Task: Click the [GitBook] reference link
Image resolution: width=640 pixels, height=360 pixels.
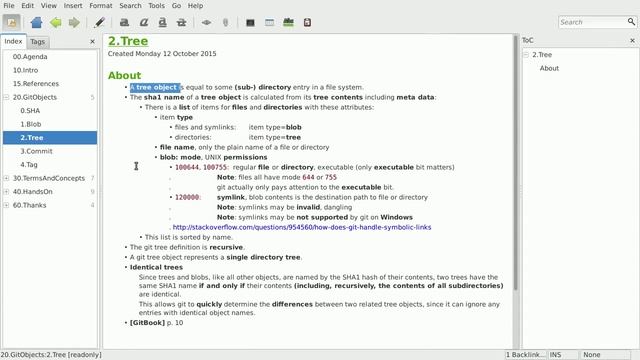Action: tap(147, 323)
